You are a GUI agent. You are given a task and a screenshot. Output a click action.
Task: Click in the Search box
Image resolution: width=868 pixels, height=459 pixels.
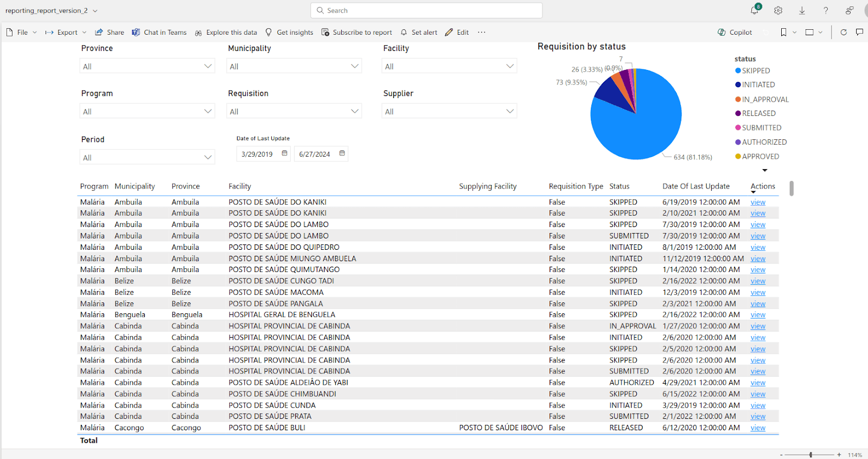tap(426, 10)
